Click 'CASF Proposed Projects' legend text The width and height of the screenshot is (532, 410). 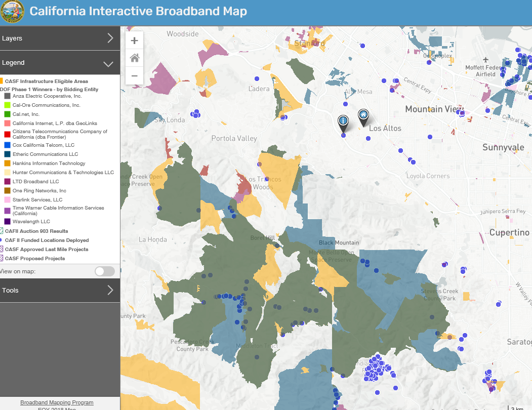coord(35,258)
